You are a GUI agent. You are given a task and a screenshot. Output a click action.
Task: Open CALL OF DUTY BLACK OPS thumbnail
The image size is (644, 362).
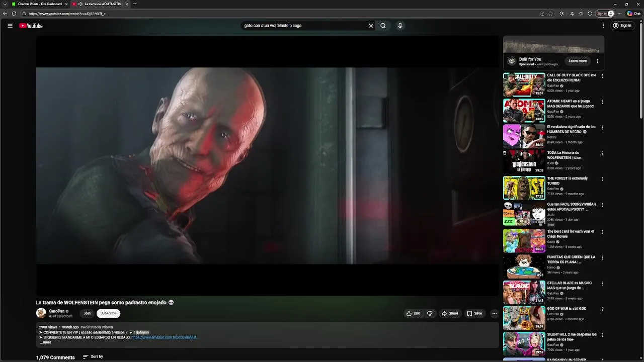pos(524,84)
